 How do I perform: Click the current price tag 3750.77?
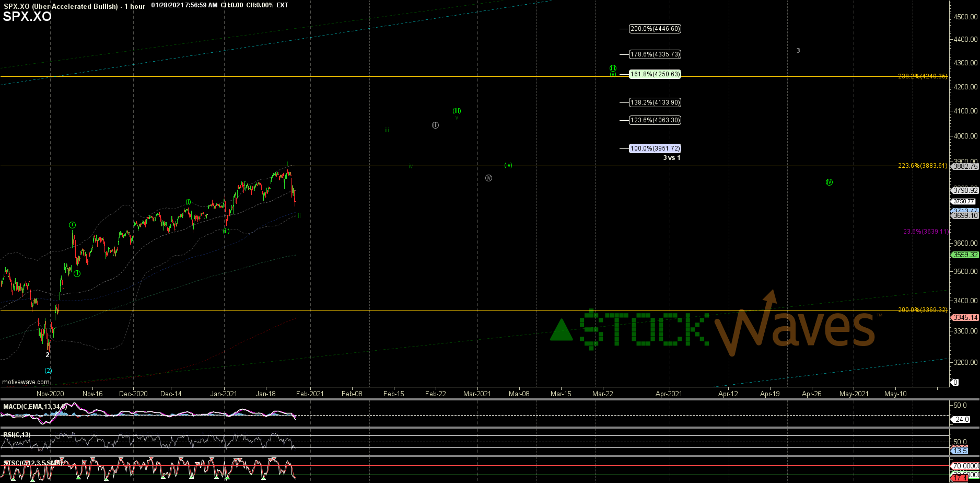coord(963,201)
